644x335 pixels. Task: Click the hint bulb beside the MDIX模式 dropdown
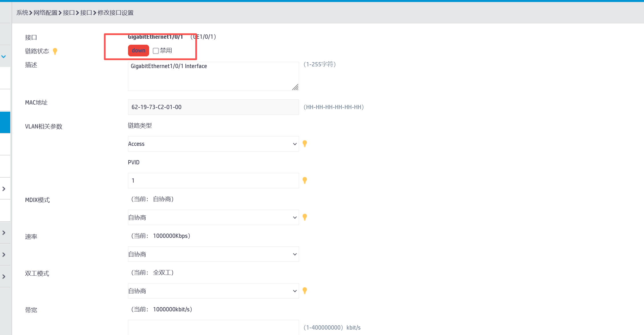click(304, 217)
